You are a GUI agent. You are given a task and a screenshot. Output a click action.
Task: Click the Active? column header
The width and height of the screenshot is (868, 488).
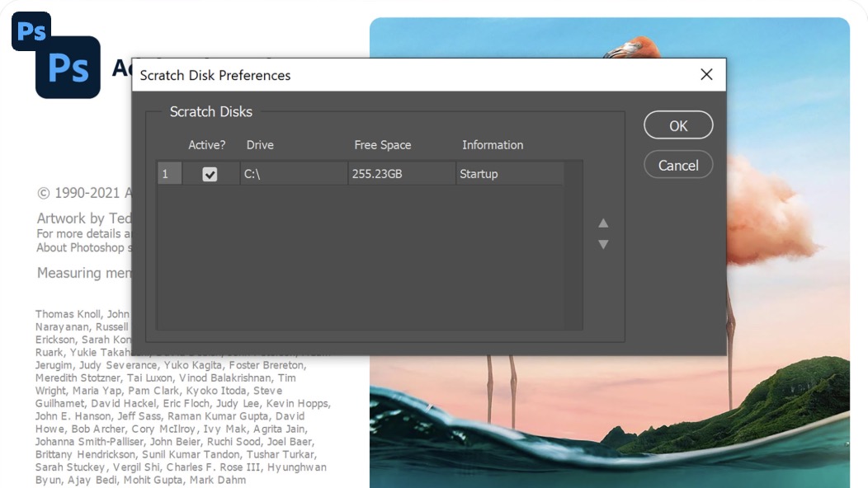tap(206, 145)
